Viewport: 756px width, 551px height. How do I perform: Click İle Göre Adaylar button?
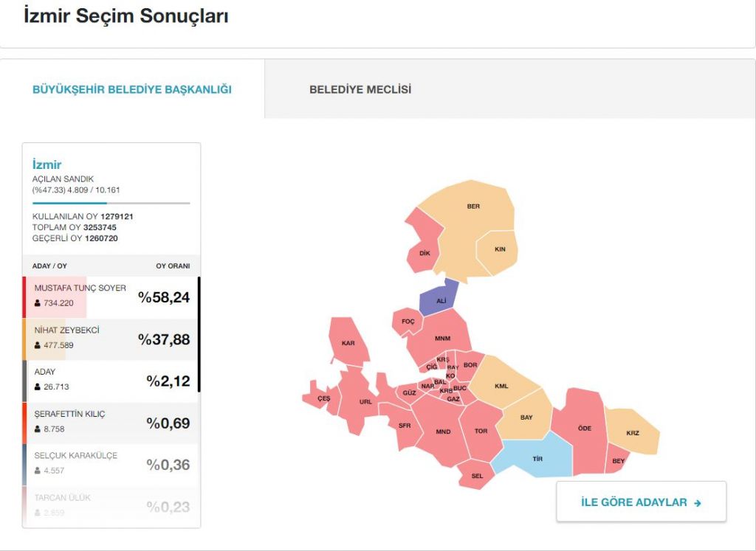[641, 502]
